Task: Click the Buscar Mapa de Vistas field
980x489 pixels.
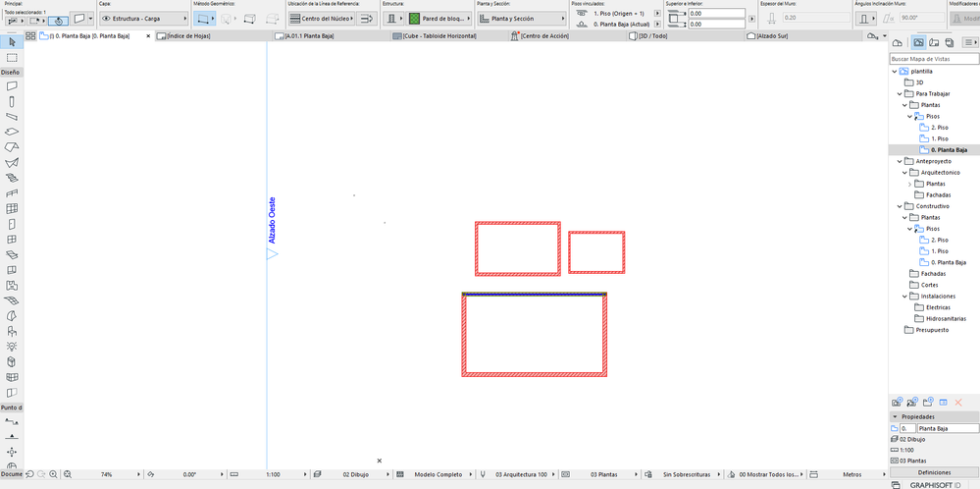Action: point(934,59)
